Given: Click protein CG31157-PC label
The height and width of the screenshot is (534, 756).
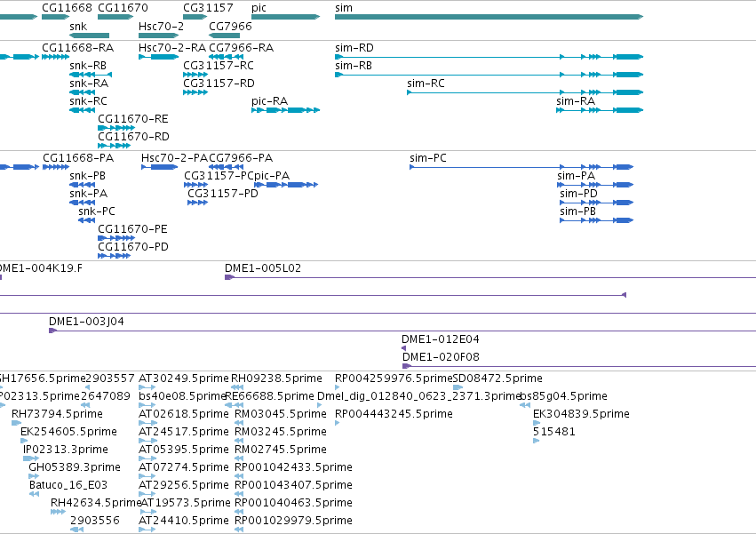Looking at the screenshot, I should (x=219, y=176).
